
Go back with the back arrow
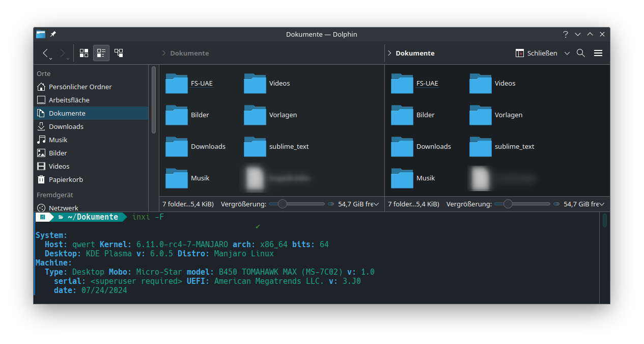tap(45, 53)
